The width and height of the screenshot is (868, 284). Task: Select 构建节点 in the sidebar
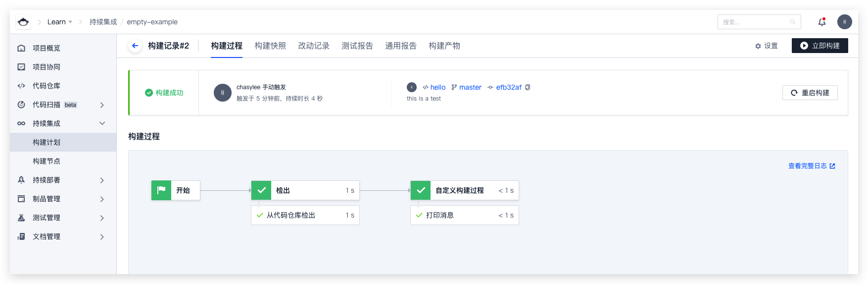click(x=47, y=161)
